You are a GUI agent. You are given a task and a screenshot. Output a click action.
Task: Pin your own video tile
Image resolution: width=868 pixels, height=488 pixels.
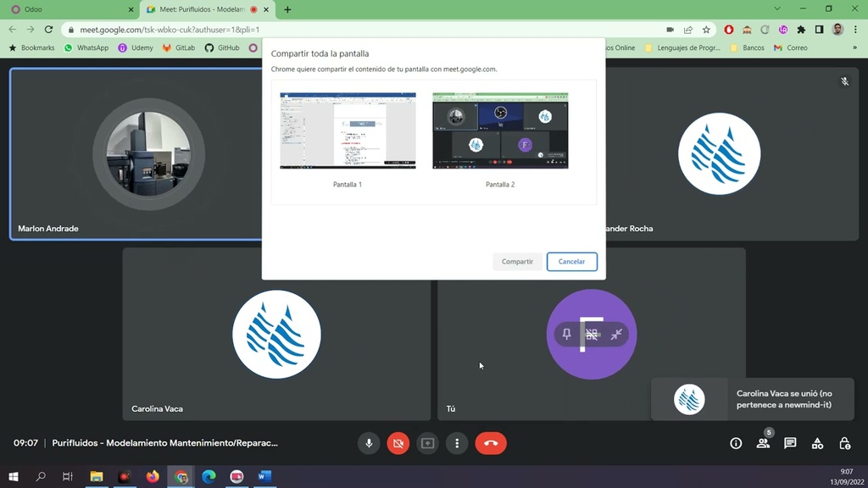click(567, 334)
